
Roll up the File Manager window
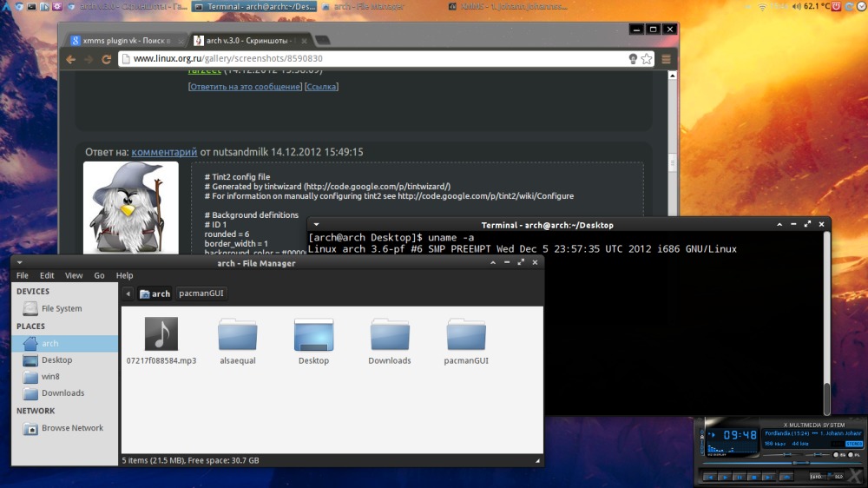493,262
